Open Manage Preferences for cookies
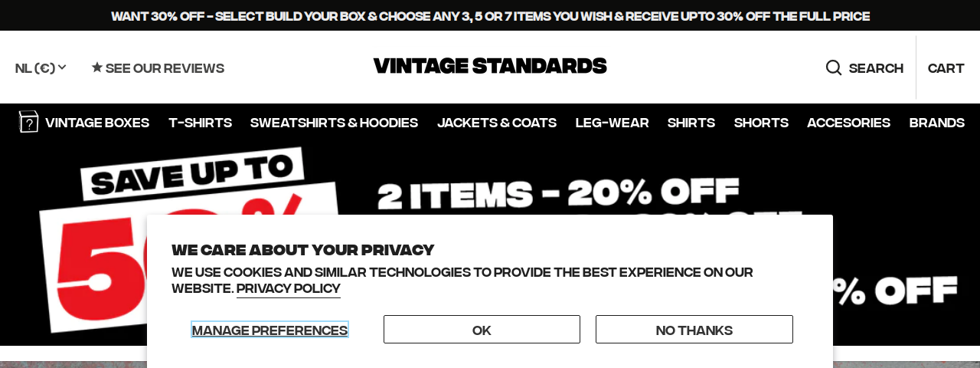 (269, 330)
